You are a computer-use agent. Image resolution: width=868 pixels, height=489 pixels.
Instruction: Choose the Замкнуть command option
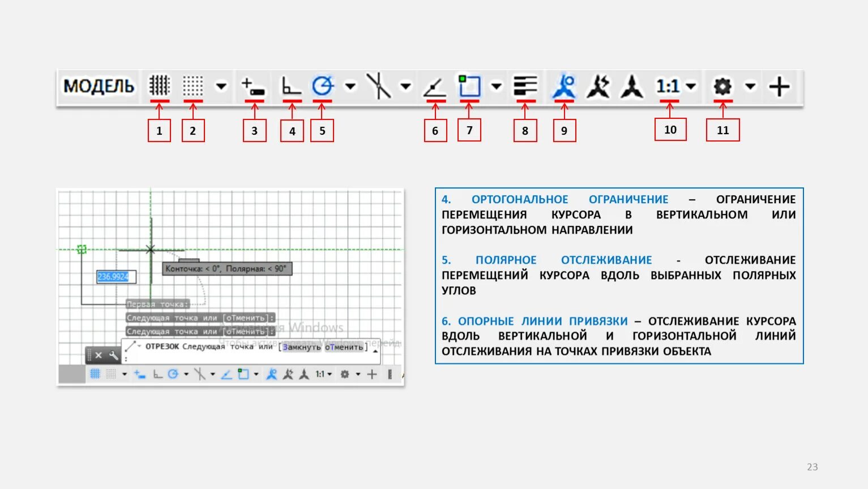(301, 347)
